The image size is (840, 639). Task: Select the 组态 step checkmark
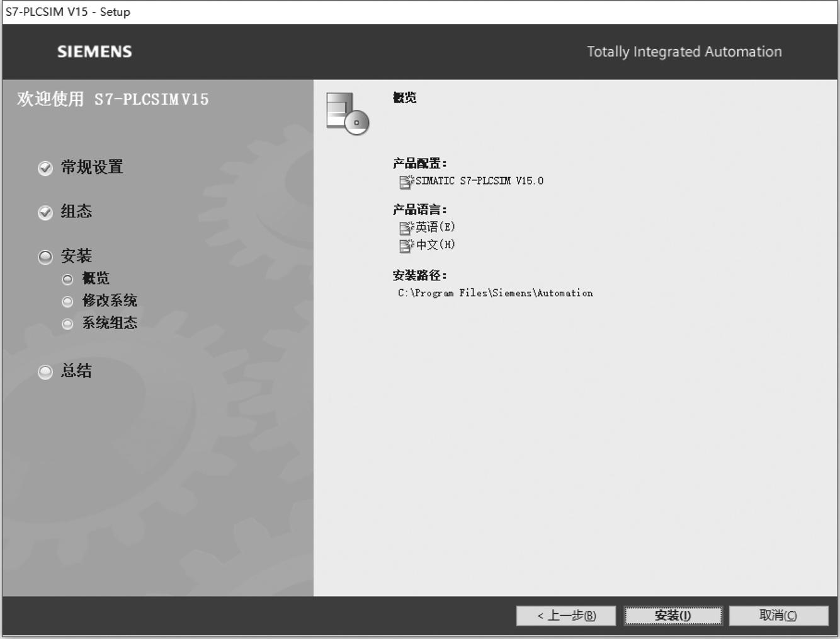(45, 212)
